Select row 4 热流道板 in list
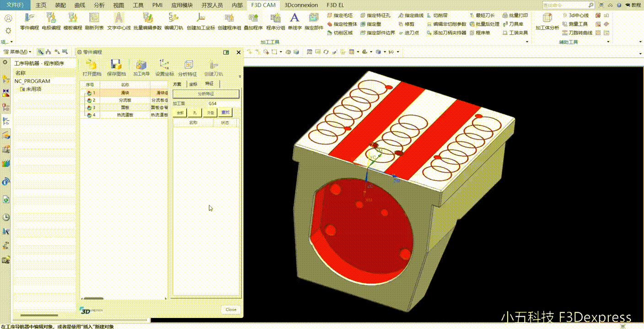The image size is (644, 329). coord(124,115)
